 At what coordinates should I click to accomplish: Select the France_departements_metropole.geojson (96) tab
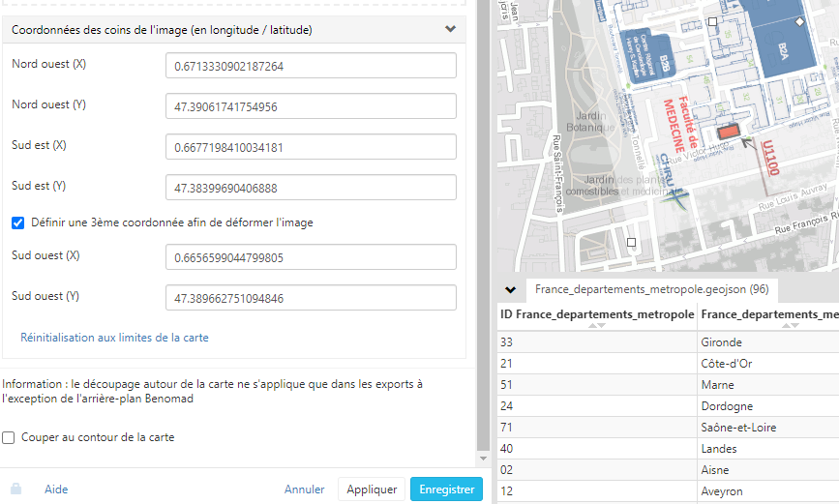pos(651,289)
